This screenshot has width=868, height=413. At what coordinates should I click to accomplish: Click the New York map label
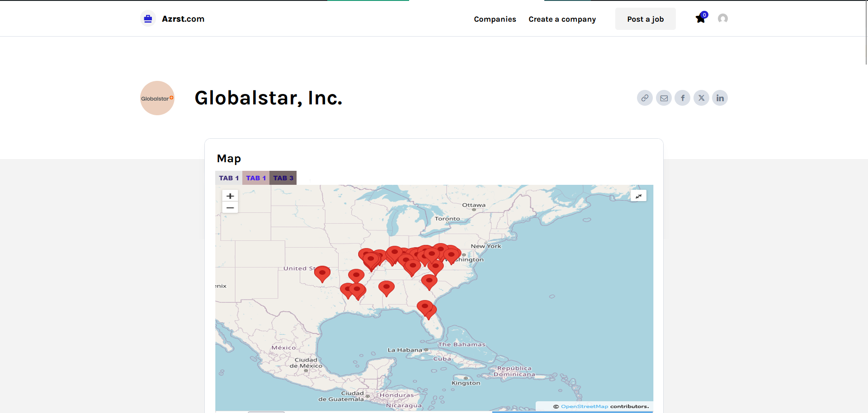pyautogui.click(x=486, y=246)
